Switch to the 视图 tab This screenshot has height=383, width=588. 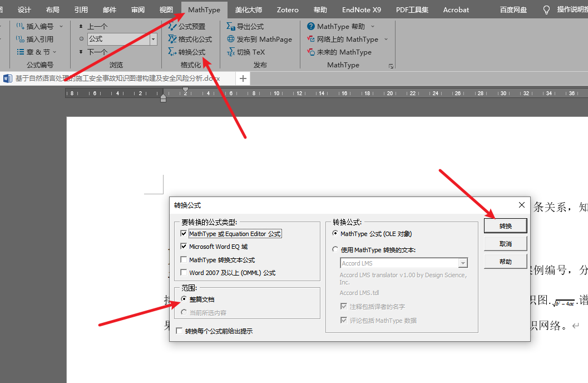[166, 10]
